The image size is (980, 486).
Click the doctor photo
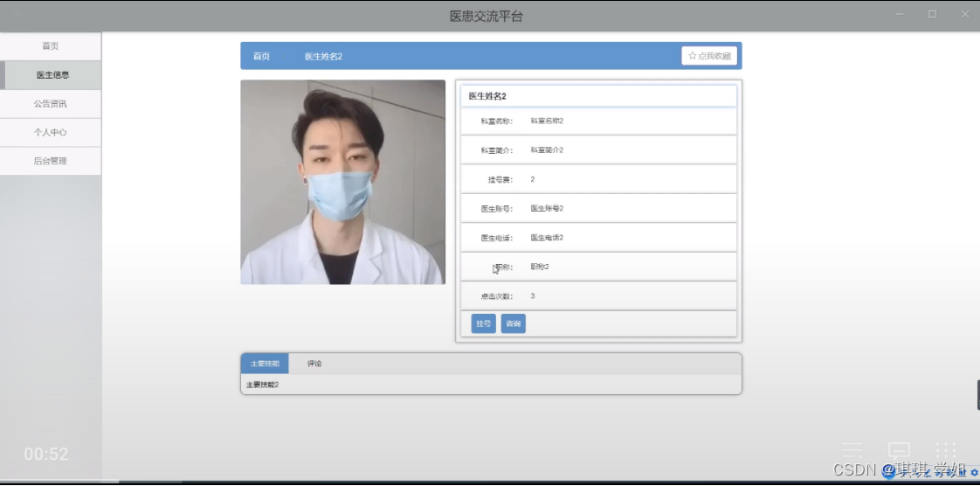point(342,182)
